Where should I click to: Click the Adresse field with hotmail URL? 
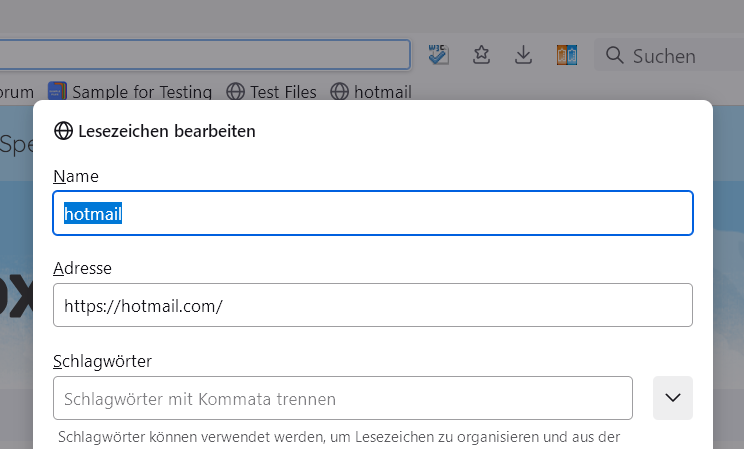click(372, 305)
